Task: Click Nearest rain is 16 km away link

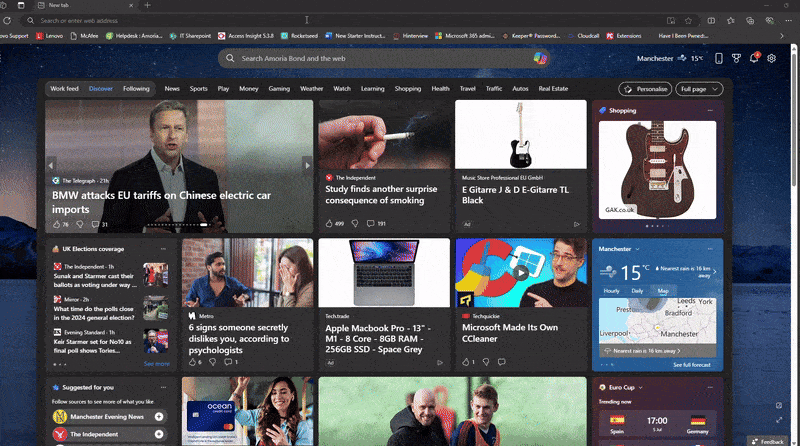Action: [x=647, y=351]
